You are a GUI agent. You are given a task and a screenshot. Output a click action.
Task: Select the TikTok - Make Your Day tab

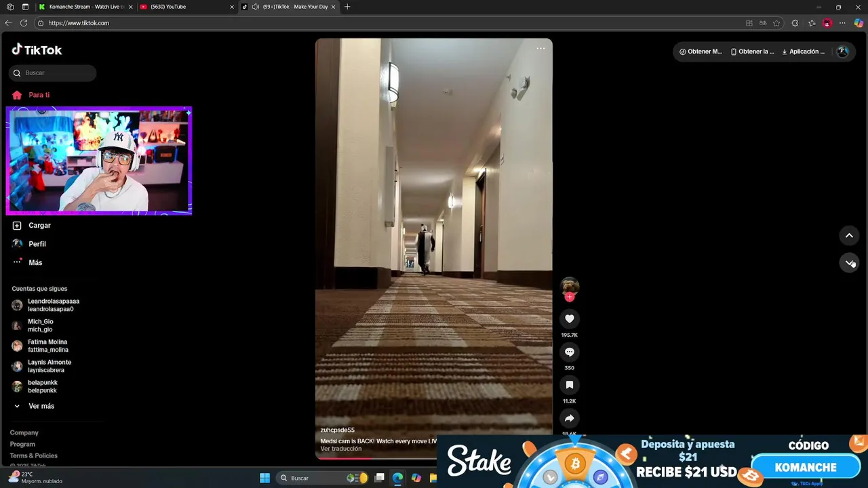(289, 7)
